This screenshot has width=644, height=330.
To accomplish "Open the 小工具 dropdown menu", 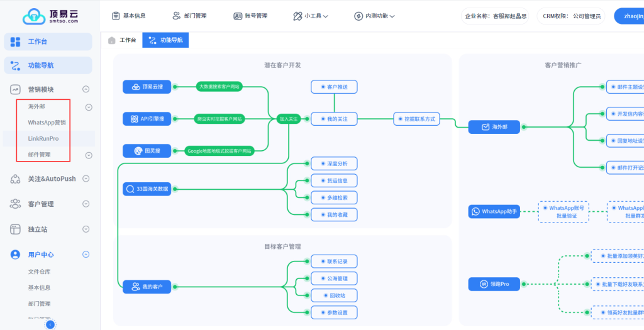I will pyautogui.click(x=311, y=16).
